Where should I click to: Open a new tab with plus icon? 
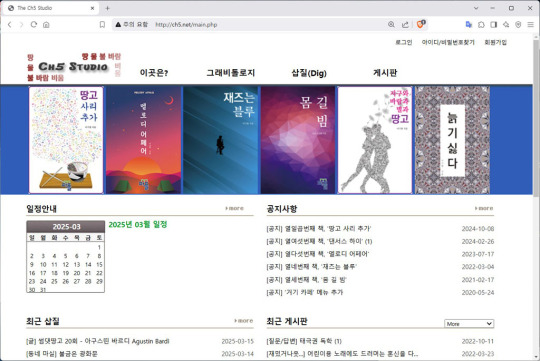[x=107, y=8]
